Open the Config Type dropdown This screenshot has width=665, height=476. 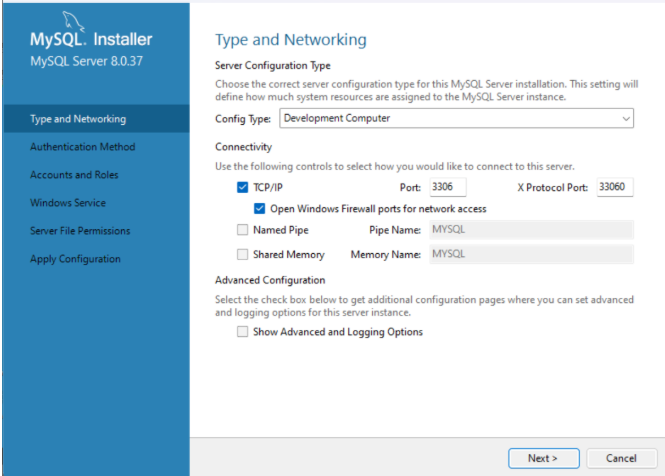456,118
